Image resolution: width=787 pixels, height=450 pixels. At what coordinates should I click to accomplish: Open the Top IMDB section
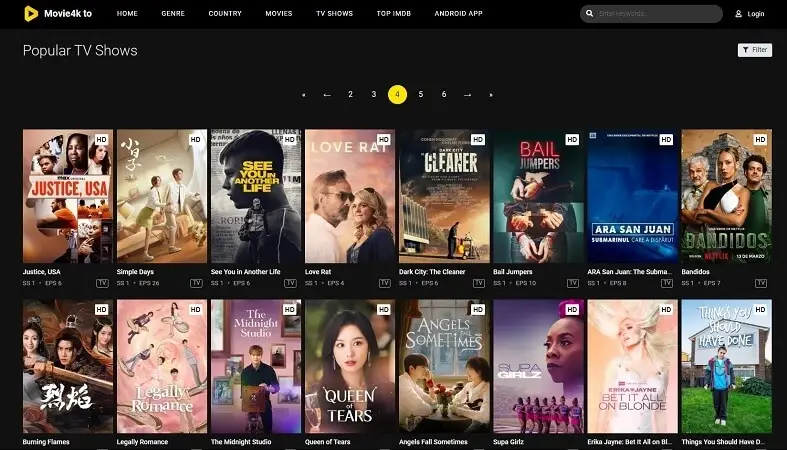point(394,14)
